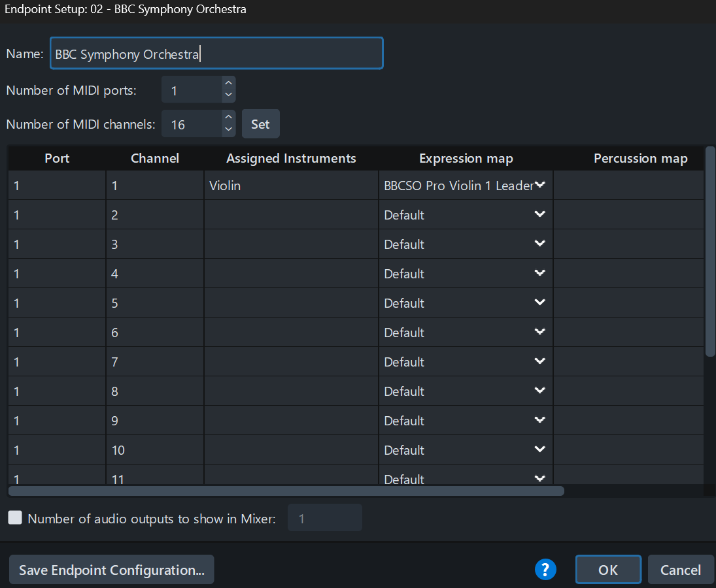Decrease the number of MIDI ports
This screenshot has height=588, width=716.
click(x=229, y=95)
